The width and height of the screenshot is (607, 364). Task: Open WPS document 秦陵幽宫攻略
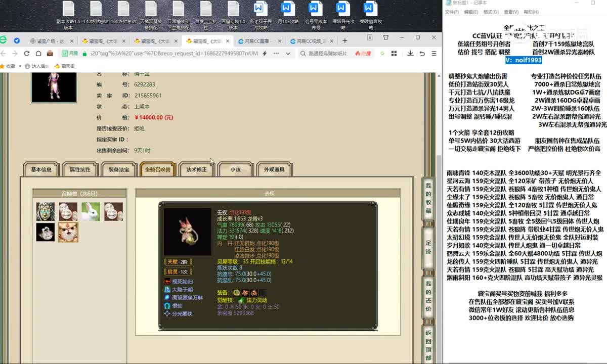click(369, 15)
